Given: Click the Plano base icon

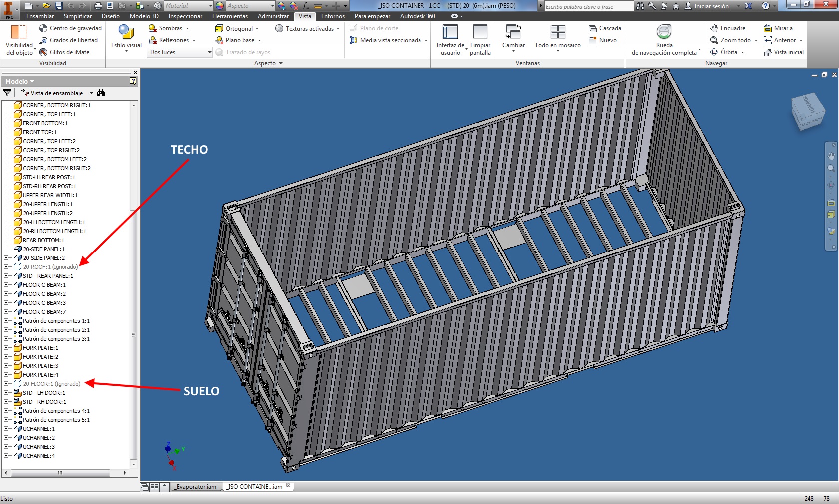Looking at the screenshot, I should pyautogui.click(x=219, y=40).
